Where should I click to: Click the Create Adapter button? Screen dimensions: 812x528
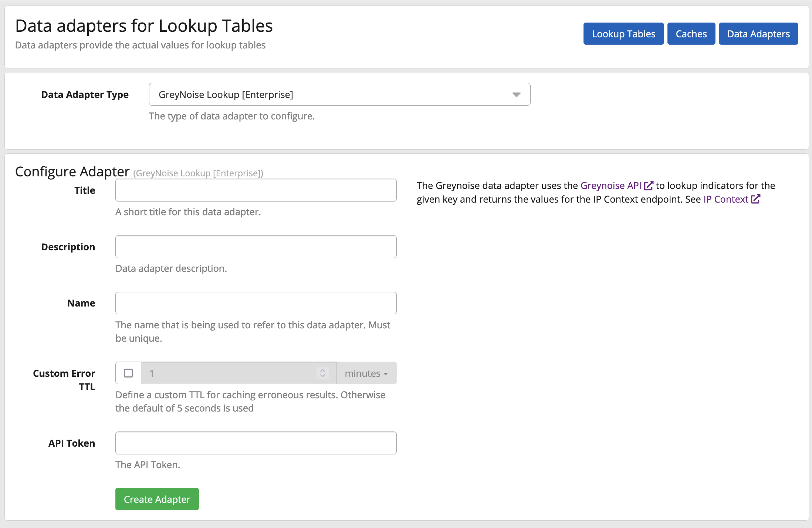157,499
